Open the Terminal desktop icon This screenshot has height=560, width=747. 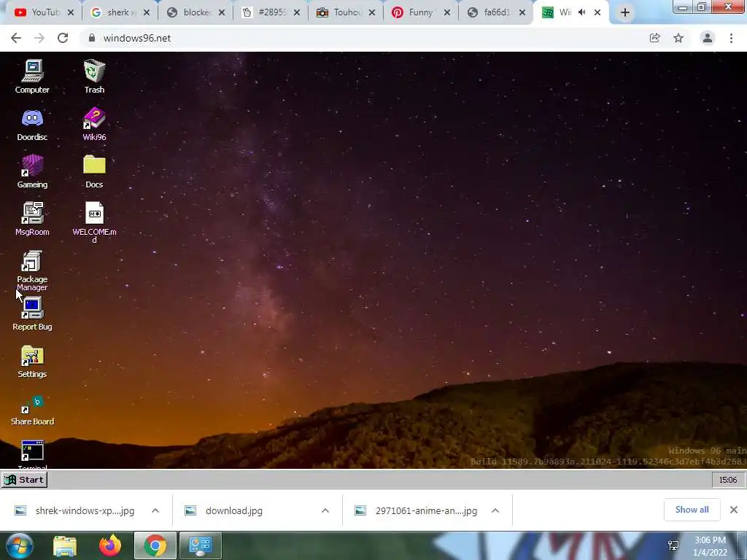pyautogui.click(x=32, y=455)
